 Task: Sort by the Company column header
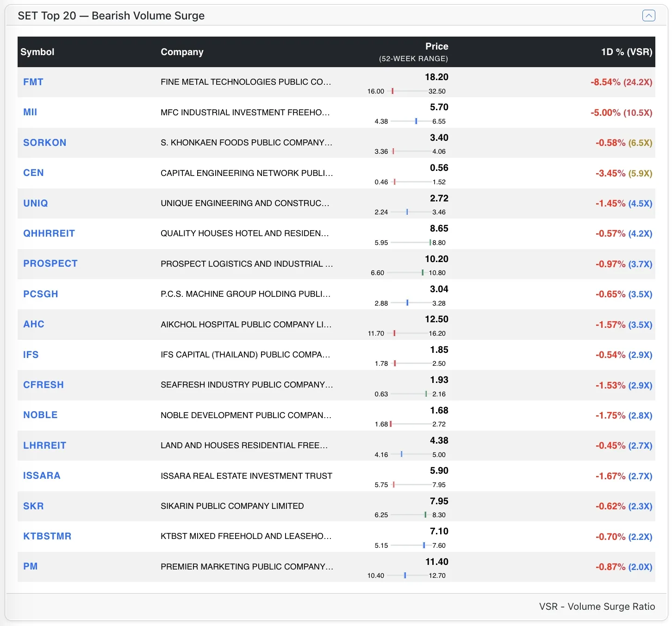182,52
